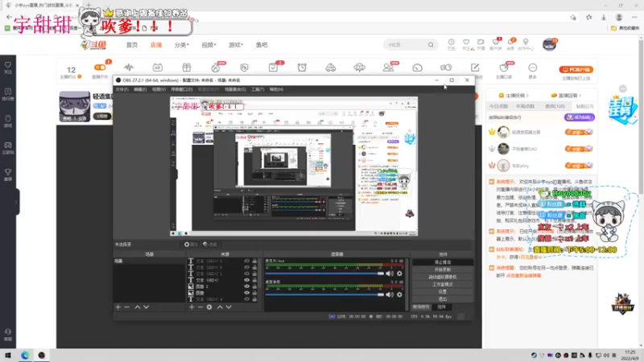Image resolution: width=644 pixels, height=362 pixels.
Task: Switch to 首页 tab in Douyu
Action: (132, 45)
